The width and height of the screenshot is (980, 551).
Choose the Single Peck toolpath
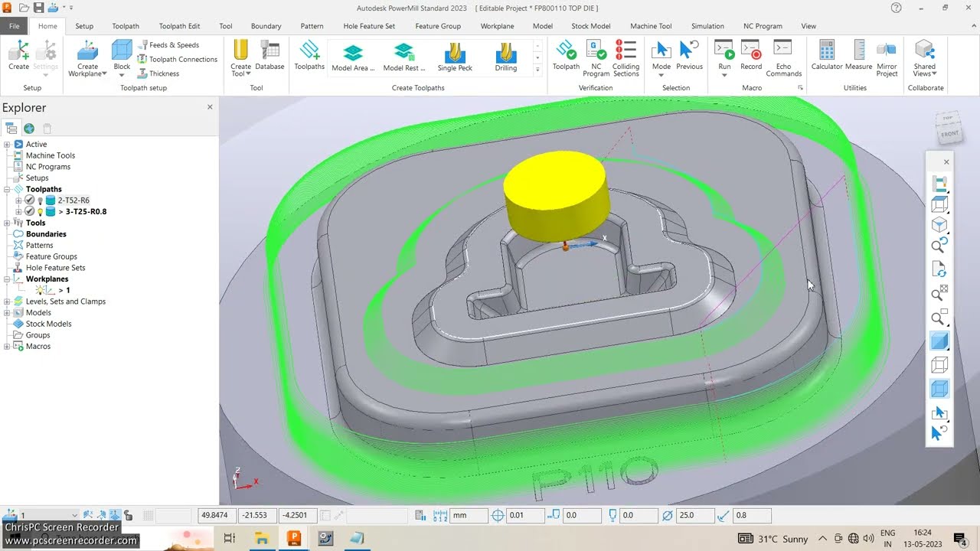click(x=455, y=57)
